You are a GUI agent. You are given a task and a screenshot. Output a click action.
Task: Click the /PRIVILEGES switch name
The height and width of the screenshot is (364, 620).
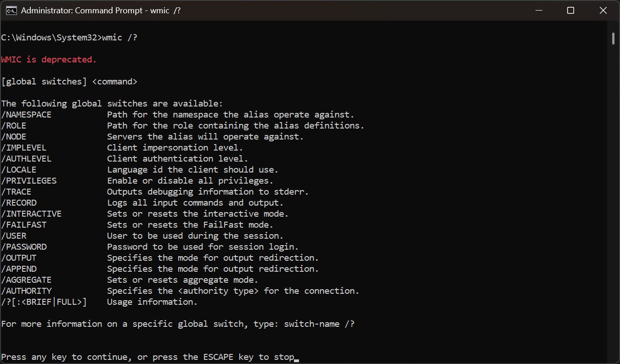tap(29, 181)
